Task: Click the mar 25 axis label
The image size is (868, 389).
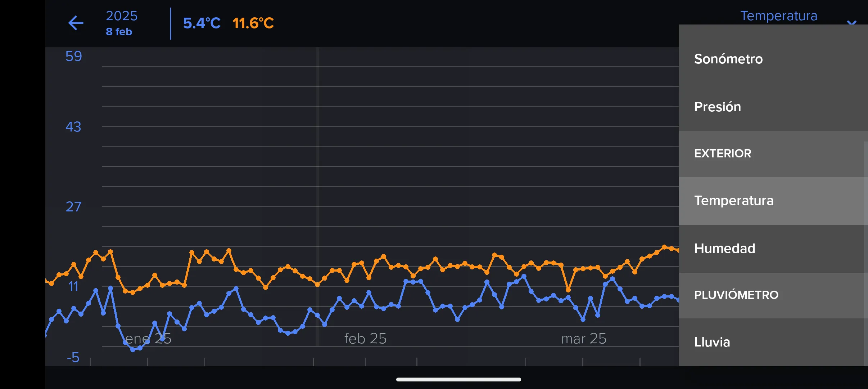Action: 583,339
